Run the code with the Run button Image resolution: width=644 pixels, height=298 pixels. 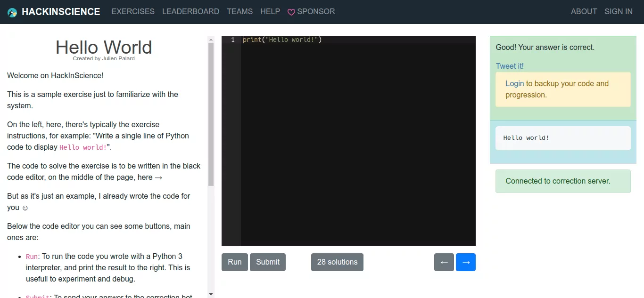[235, 262]
